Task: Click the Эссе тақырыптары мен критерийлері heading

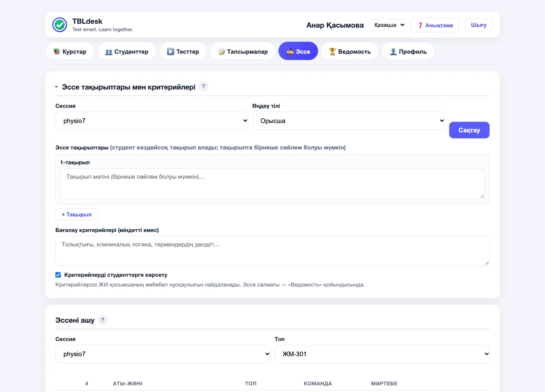Action: (129, 87)
